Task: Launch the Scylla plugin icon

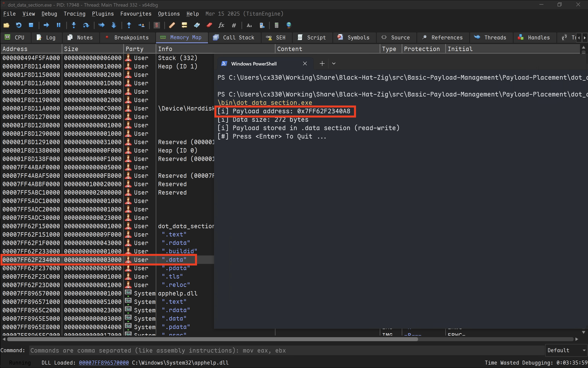Action: [x=157, y=25]
